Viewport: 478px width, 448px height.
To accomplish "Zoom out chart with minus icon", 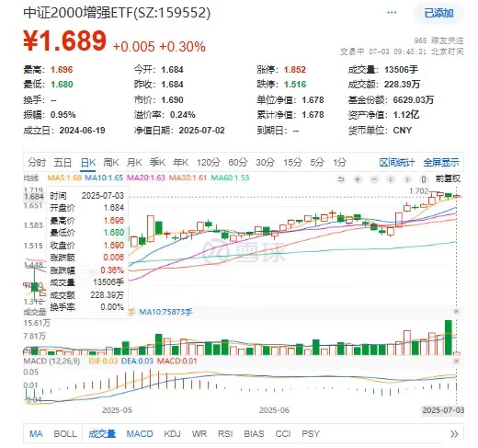I will click(374, 179).
